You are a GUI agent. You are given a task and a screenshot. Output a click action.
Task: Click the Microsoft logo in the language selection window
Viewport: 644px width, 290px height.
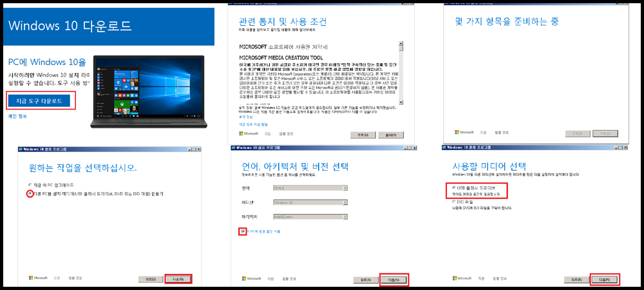tap(252, 279)
